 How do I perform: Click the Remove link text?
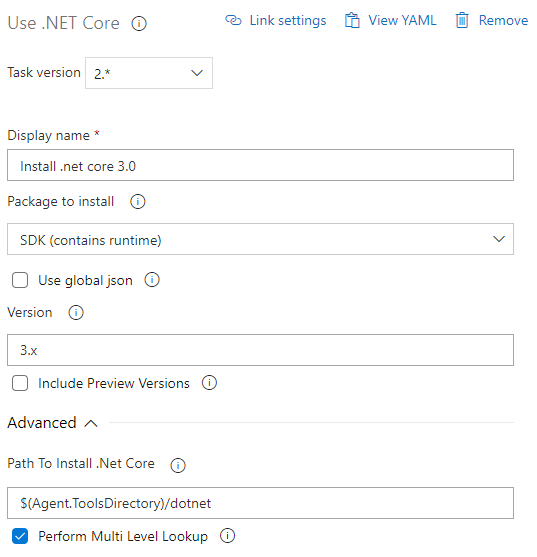(x=503, y=20)
